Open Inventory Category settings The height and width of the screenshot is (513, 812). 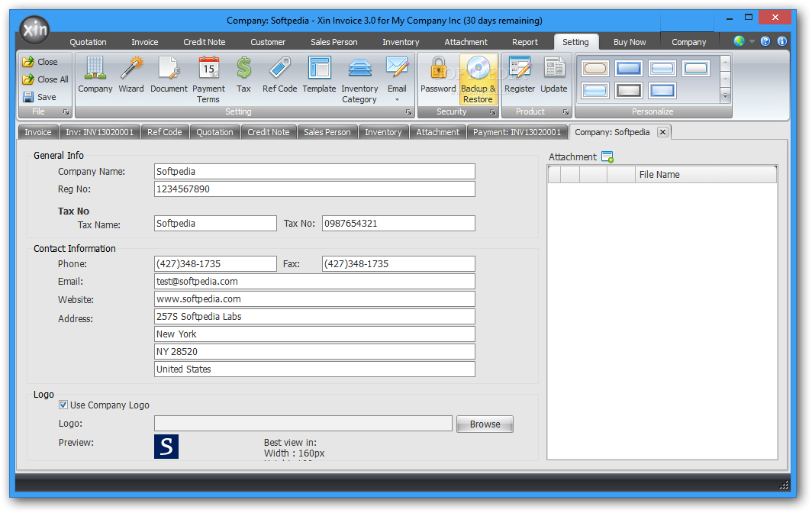coord(359,80)
